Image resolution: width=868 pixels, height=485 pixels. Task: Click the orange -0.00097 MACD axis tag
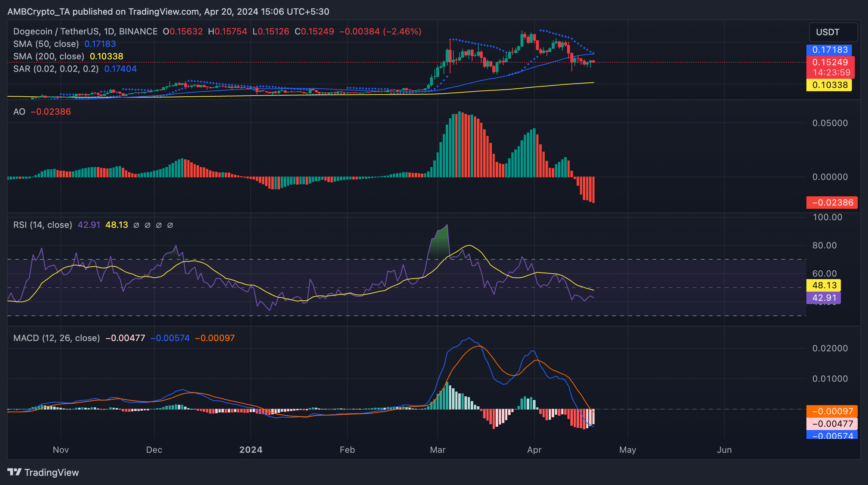click(832, 411)
